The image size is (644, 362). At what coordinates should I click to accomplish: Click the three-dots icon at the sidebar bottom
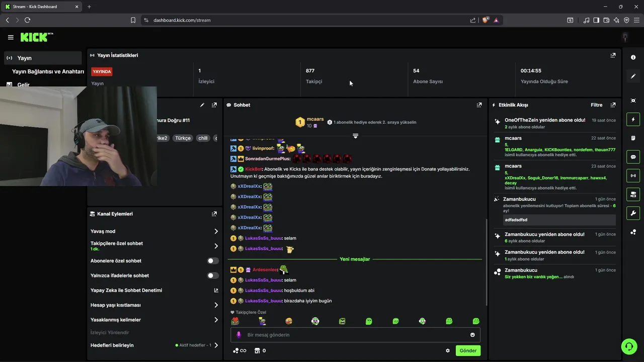[633, 232]
